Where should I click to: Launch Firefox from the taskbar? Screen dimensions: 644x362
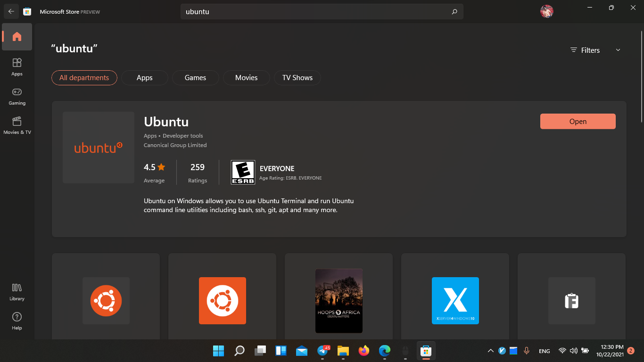click(363, 351)
